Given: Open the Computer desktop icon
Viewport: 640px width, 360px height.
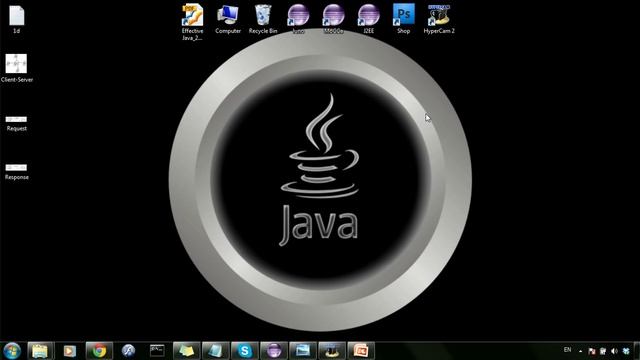Looking at the screenshot, I should pos(228,19).
